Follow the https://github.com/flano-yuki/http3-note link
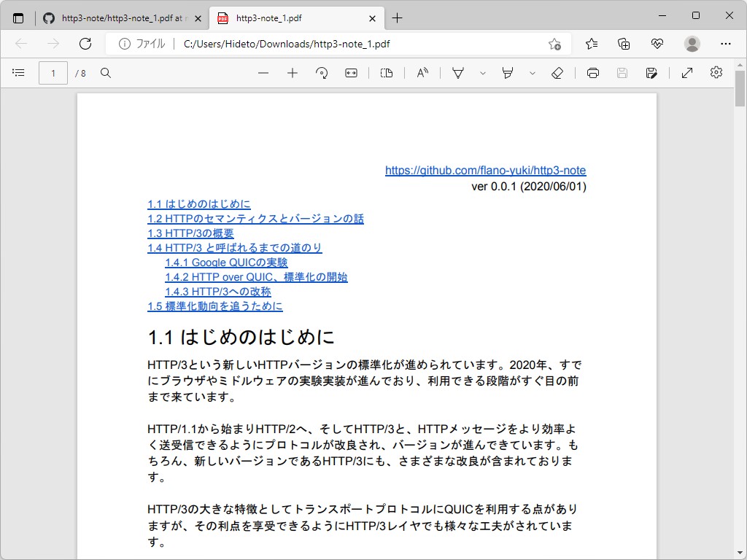 pos(485,170)
